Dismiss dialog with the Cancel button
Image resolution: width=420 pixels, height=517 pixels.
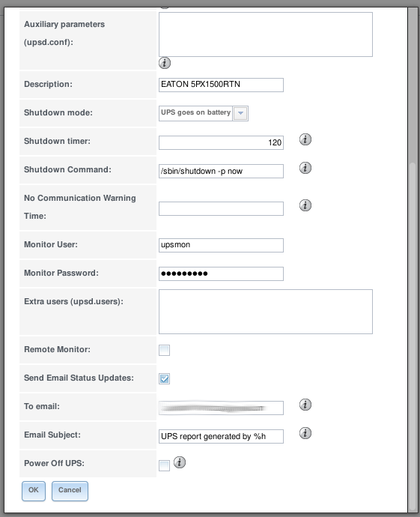coord(70,491)
